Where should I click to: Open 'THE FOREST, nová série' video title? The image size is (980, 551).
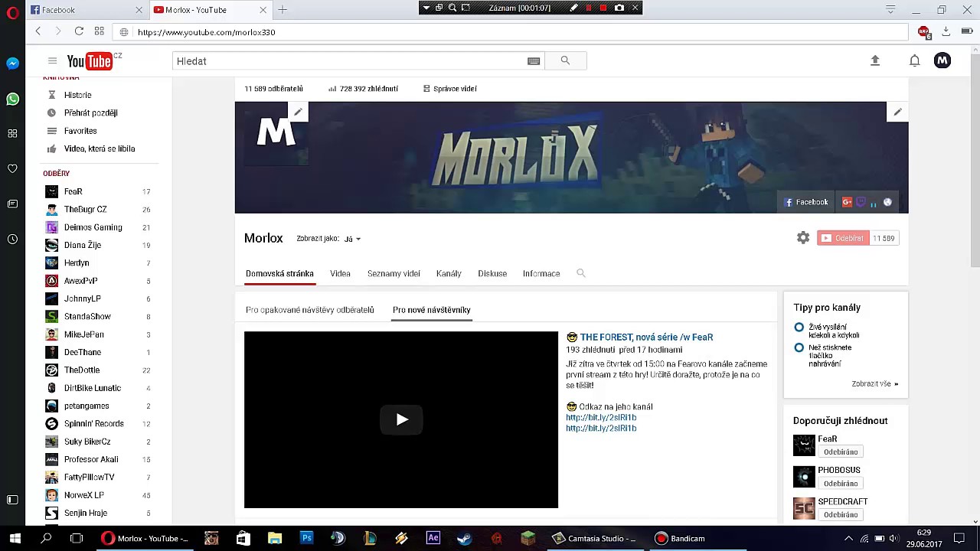click(x=646, y=337)
